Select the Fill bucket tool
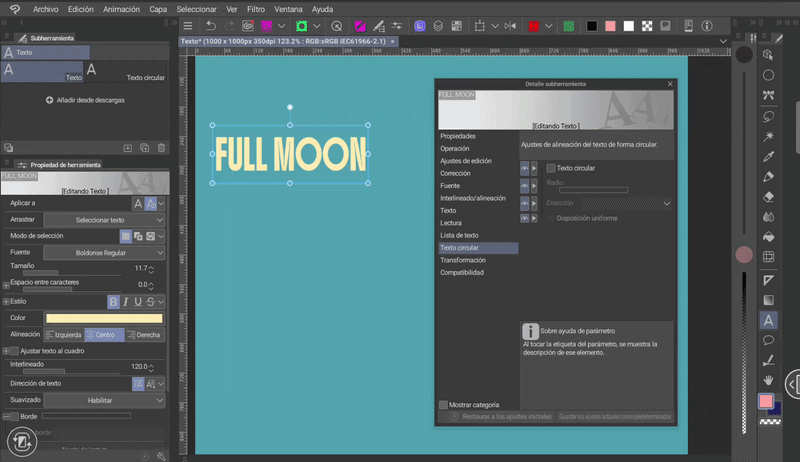The height and width of the screenshot is (462, 800). (768, 237)
